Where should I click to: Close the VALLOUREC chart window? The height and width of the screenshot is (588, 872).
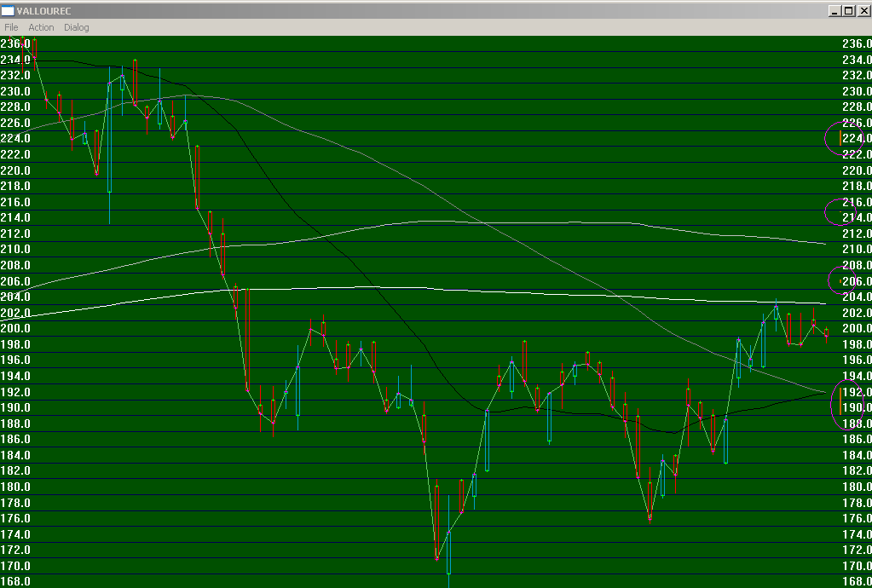863,10
